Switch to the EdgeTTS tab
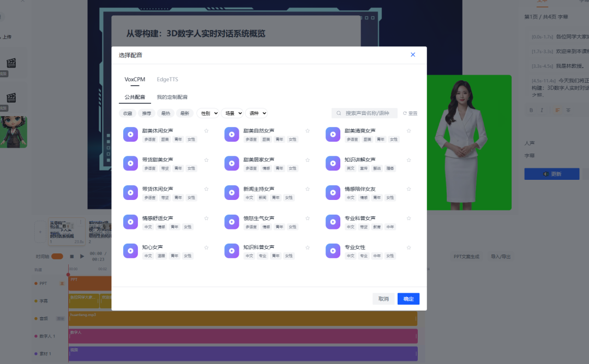Image resolution: width=589 pixels, height=364 pixels. (x=167, y=79)
